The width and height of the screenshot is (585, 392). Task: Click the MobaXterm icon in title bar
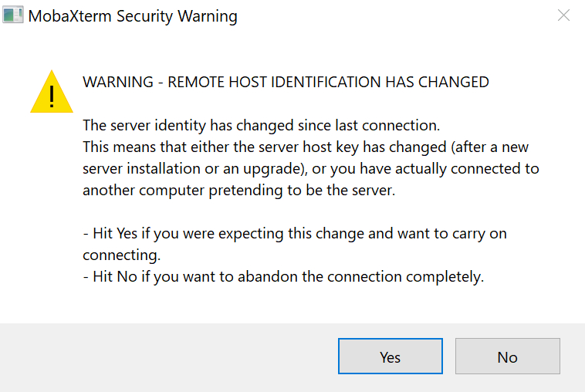[x=13, y=15]
